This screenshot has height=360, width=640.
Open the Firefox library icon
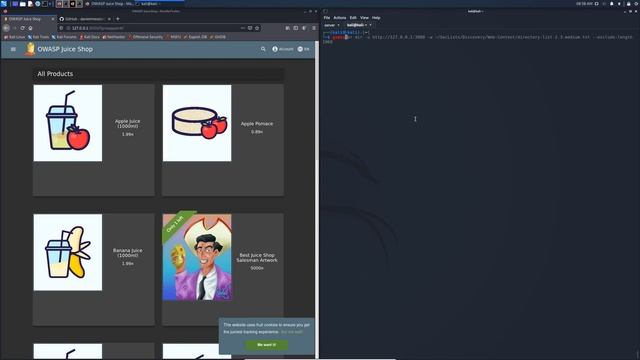(288, 28)
